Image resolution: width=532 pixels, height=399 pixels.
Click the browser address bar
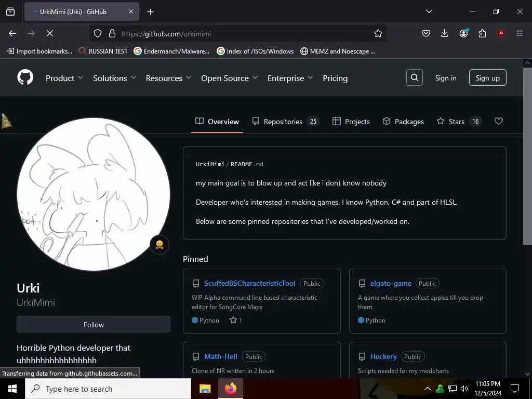(237, 33)
